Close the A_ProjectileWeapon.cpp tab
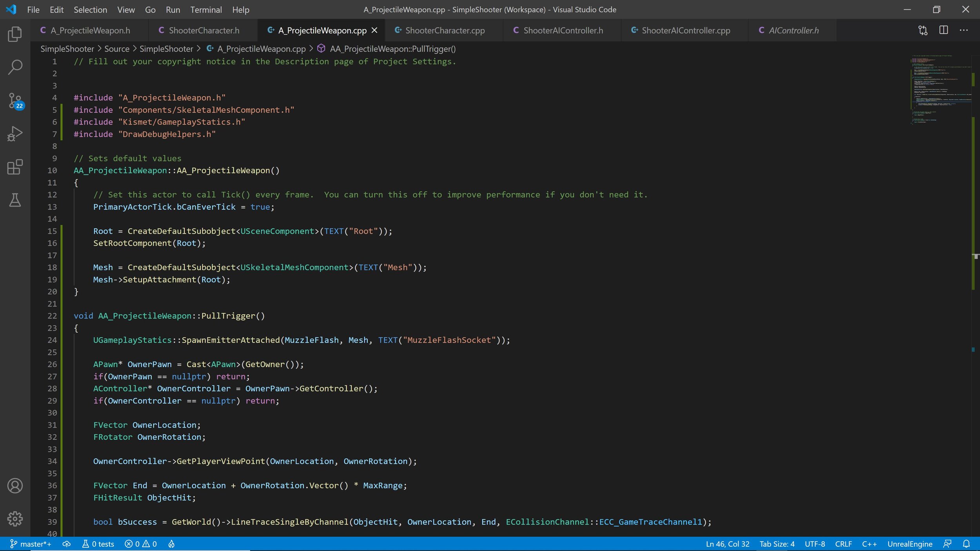 point(374,30)
